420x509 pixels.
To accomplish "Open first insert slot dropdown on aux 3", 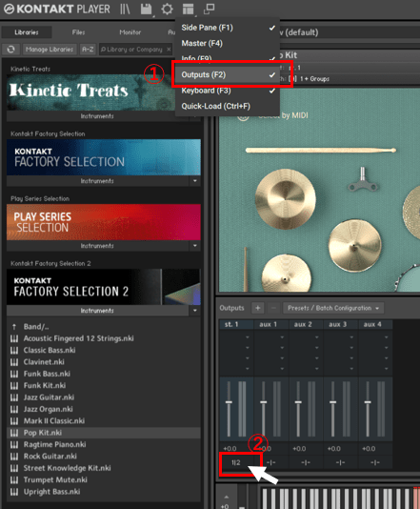I will tap(351, 337).
